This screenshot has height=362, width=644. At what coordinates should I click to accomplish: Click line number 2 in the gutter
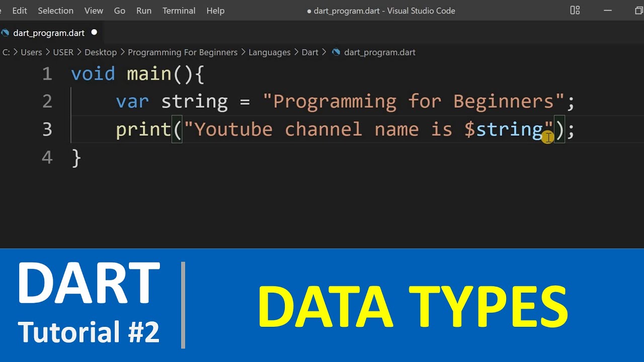point(47,102)
